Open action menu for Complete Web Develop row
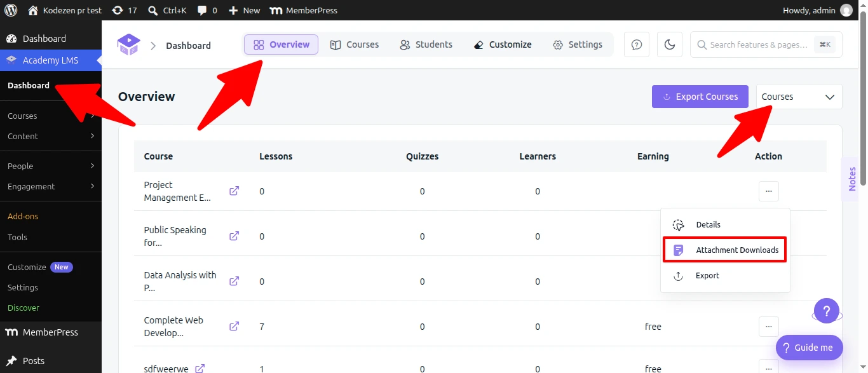Screen dimensions: 868x373 point(768,327)
